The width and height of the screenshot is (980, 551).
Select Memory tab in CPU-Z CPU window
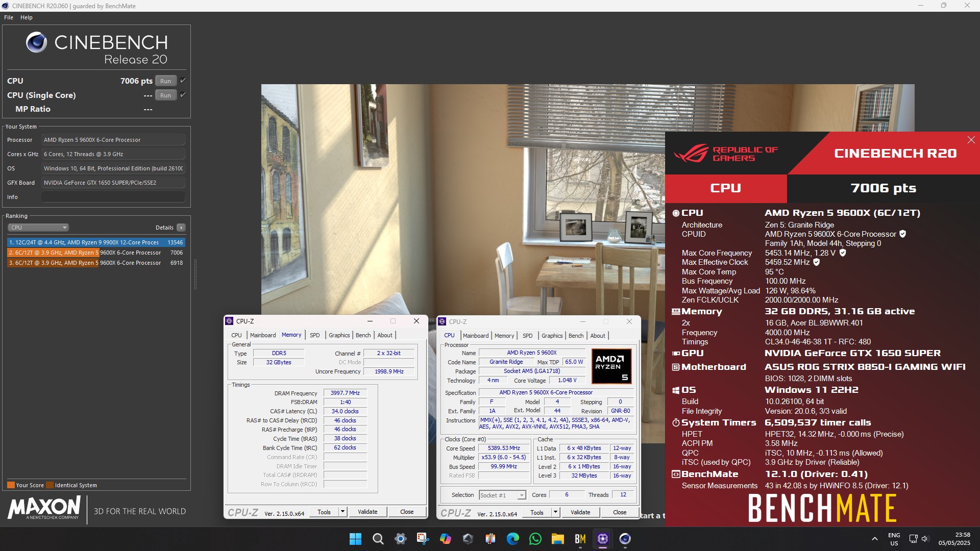(504, 336)
